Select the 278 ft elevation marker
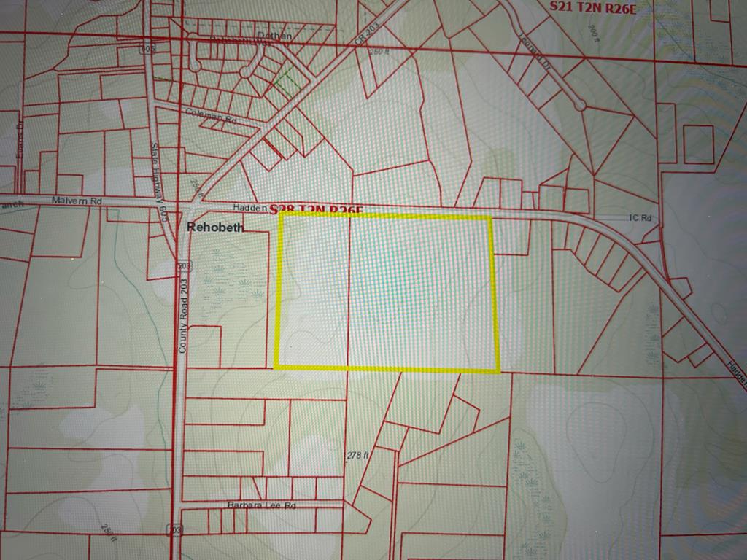Screen dimensions: 747x560 click(x=357, y=455)
